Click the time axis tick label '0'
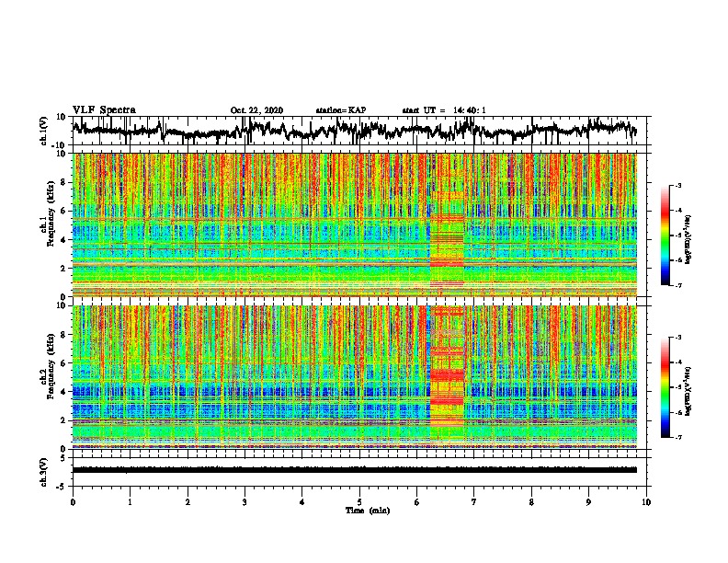The width and height of the screenshot is (728, 563). click(73, 502)
